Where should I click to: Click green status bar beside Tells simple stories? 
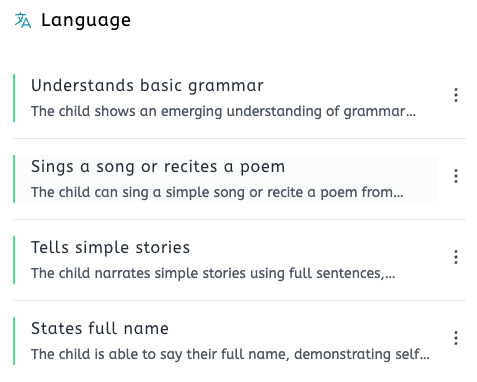(x=14, y=260)
